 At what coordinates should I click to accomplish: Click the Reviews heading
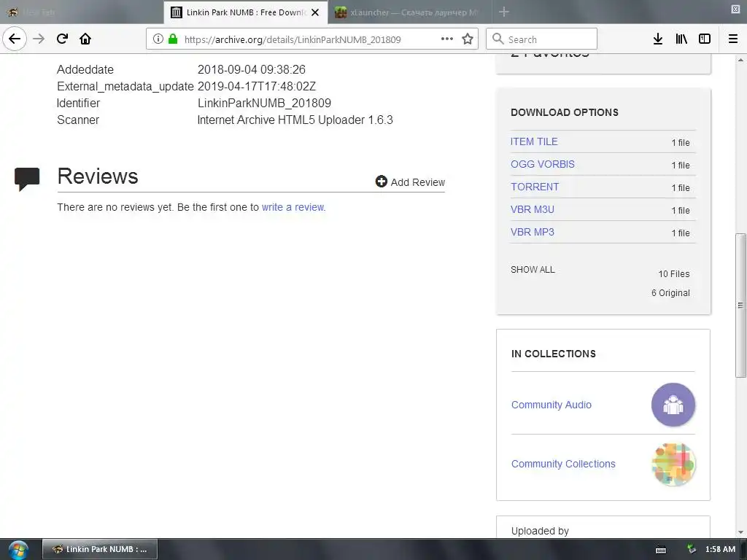[98, 176]
